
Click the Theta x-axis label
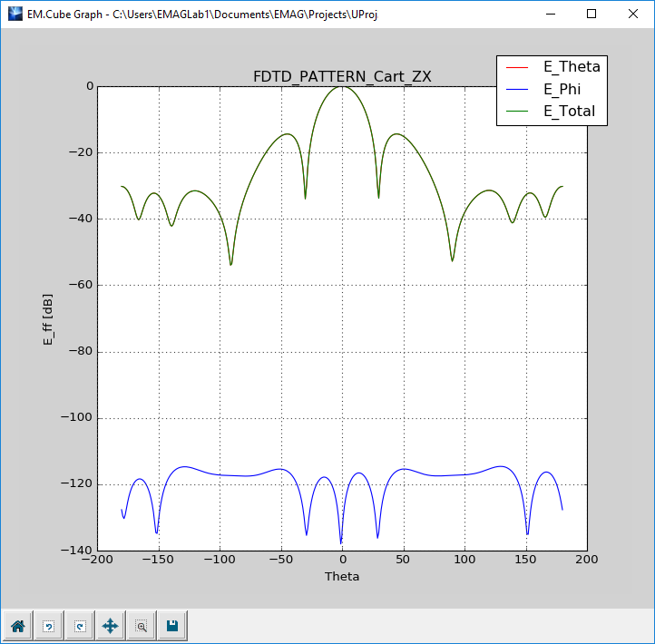click(x=342, y=577)
